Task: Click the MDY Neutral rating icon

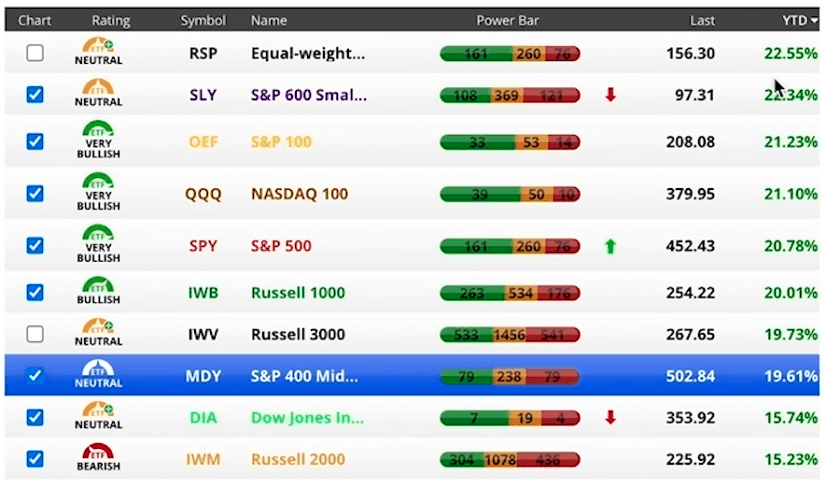Action: point(98,375)
